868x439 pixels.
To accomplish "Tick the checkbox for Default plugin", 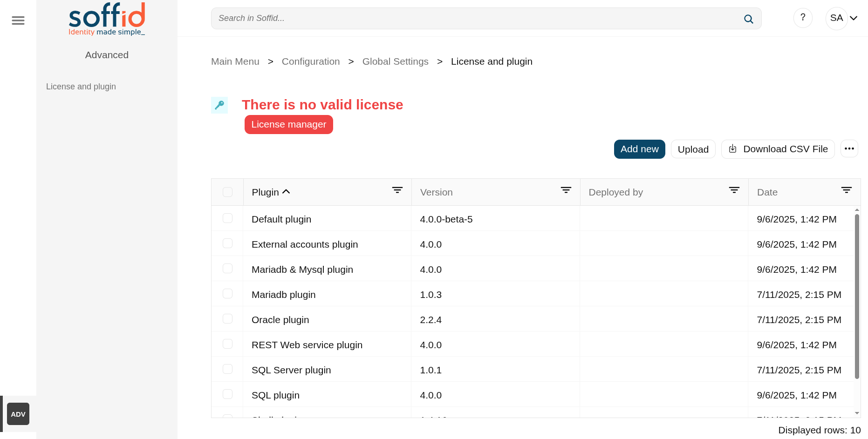I will [227, 218].
